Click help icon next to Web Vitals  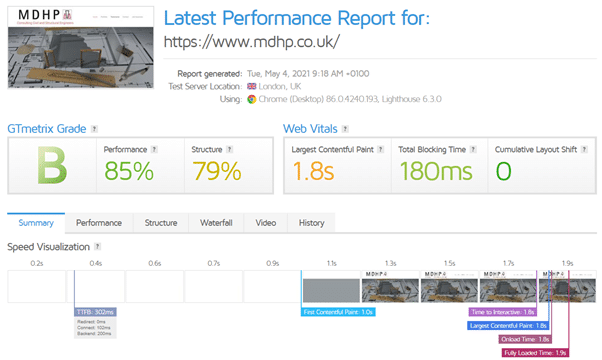point(345,129)
